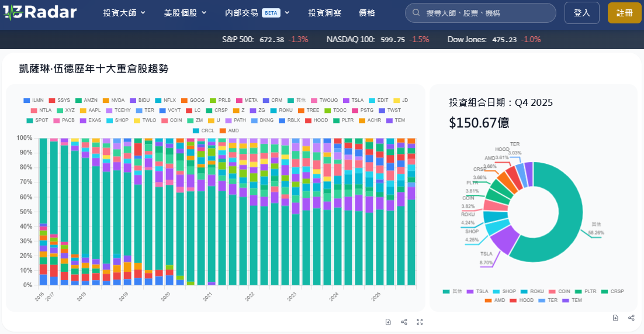The width and height of the screenshot is (644, 334).
Task: Click the 登入 login button
Action: (581, 13)
